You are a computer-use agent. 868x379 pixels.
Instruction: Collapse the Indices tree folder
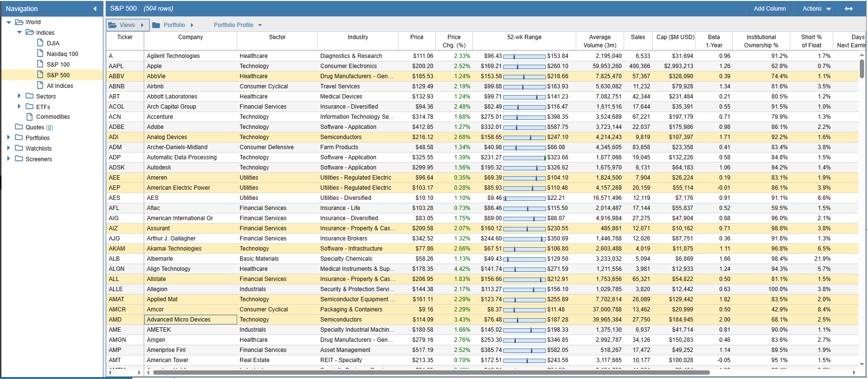point(19,32)
